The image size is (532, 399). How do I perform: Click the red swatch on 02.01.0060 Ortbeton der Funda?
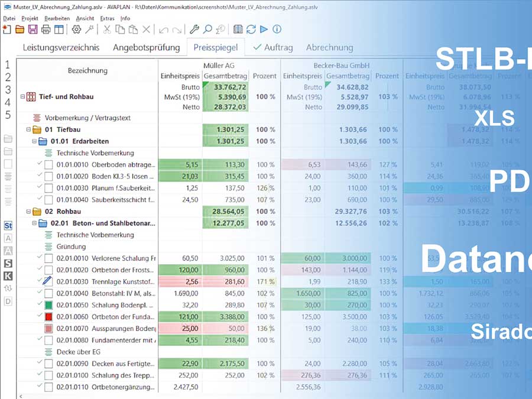point(48,317)
